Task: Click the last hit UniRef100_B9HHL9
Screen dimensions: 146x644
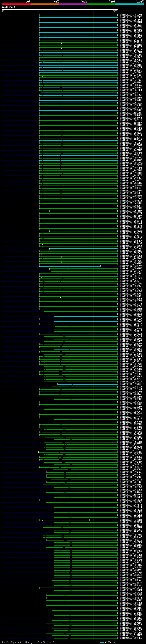Action: pyautogui.click(x=131, y=638)
